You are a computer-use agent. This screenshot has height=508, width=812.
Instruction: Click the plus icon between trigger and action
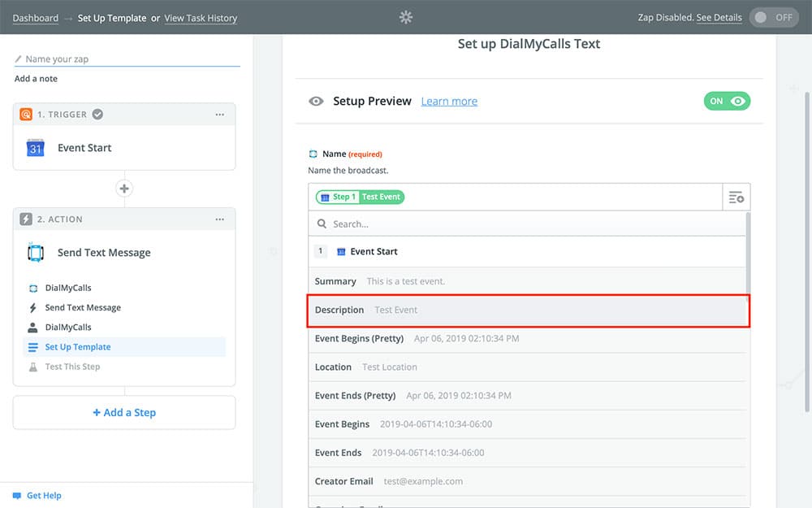[x=124, y=189]
